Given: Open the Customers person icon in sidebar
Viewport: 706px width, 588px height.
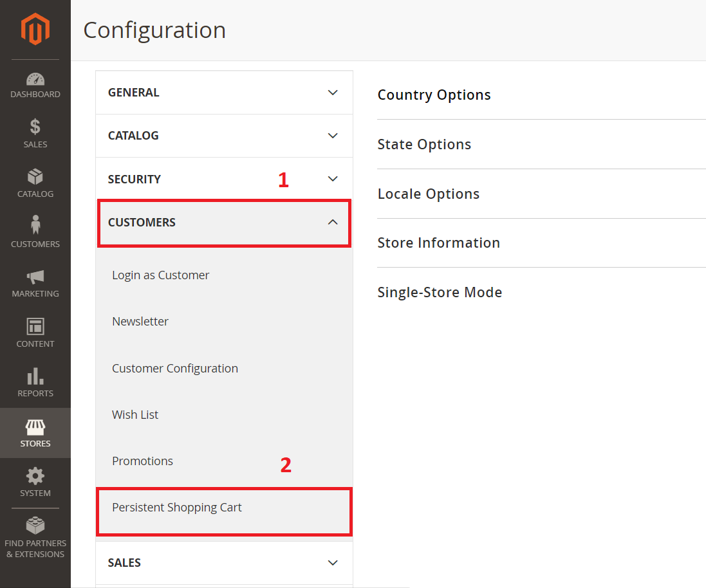Looking at the screenshot, I should [35, 226].
